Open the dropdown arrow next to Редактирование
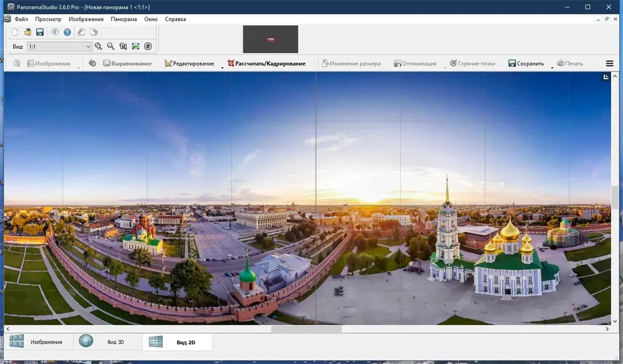This screenshot has width=623, height=364. pyautogui.click(x=222, y=68)
